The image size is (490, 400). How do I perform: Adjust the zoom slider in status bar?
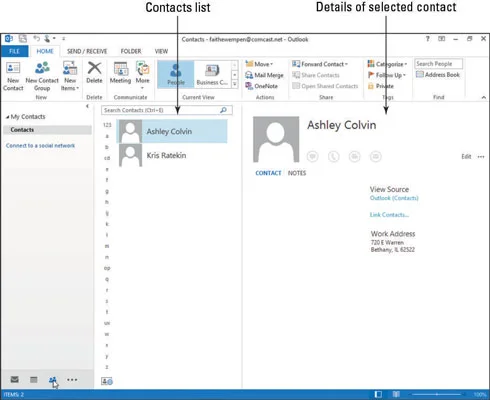(437, 394)
